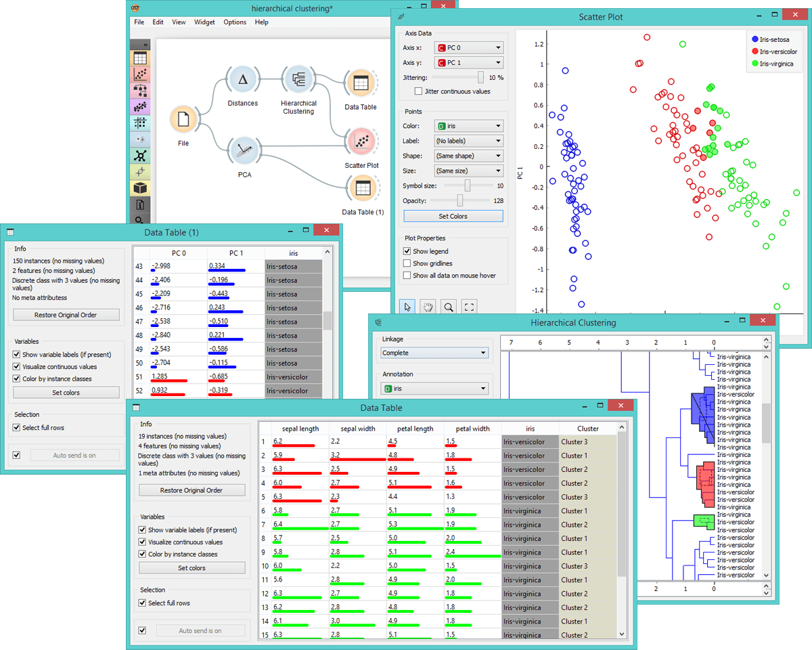The width and height of the screenshot is (812, 650).
Task: Open the Annotation dropdown showing iris
Action: click(x=434, y=389)
